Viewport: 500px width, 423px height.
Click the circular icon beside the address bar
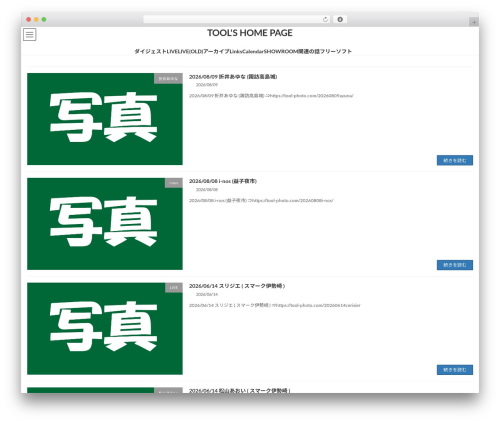[340, 20]
